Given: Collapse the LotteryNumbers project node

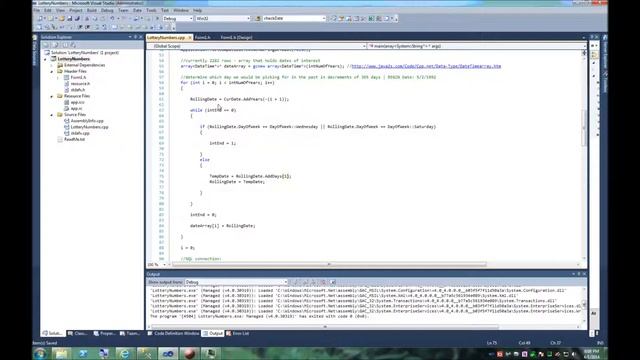Looking at the screenshot, I should (46, 59).
